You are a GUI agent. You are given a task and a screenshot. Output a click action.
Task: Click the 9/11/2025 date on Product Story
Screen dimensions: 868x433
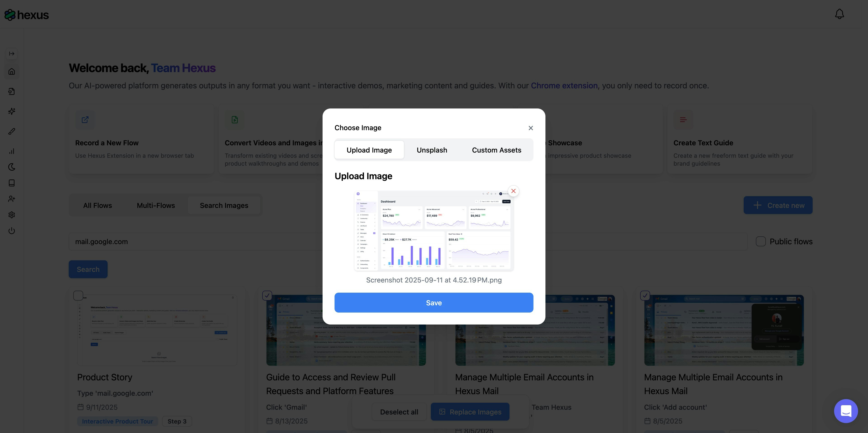click(101, 407)
